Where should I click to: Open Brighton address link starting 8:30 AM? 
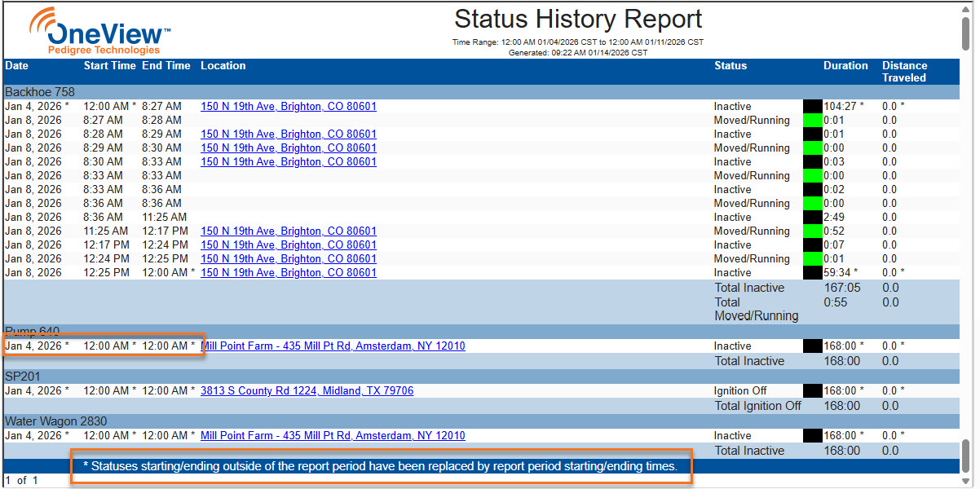(289, 162)
